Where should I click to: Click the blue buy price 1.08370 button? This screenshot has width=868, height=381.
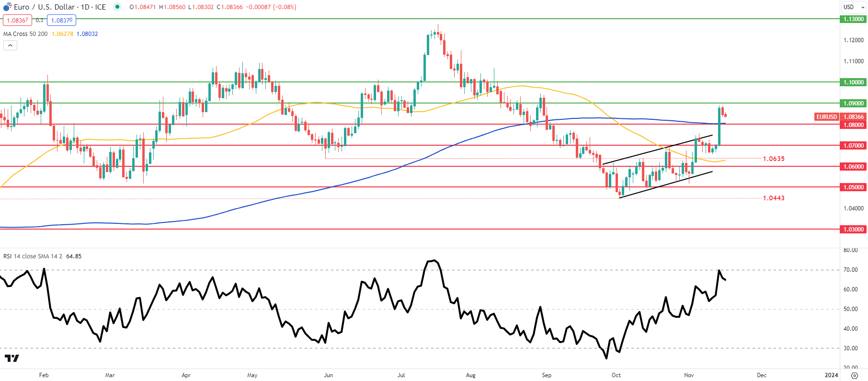(61, 20)
